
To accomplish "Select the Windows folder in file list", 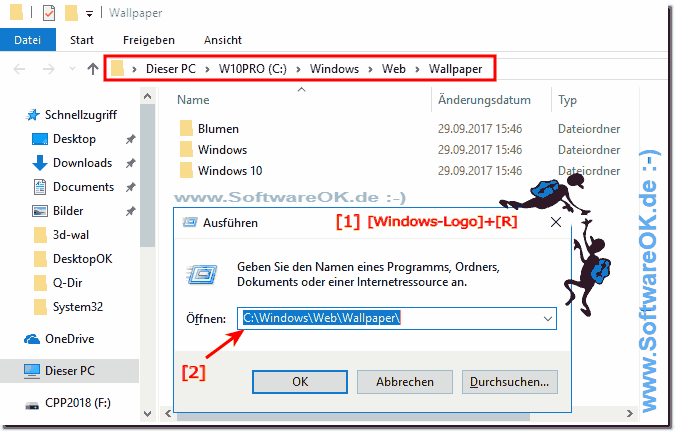I will [x=222, y=150].
